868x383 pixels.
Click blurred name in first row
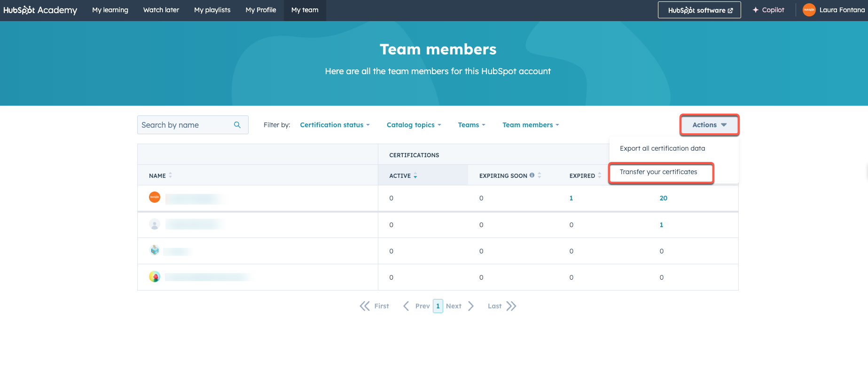click(194, 199)
